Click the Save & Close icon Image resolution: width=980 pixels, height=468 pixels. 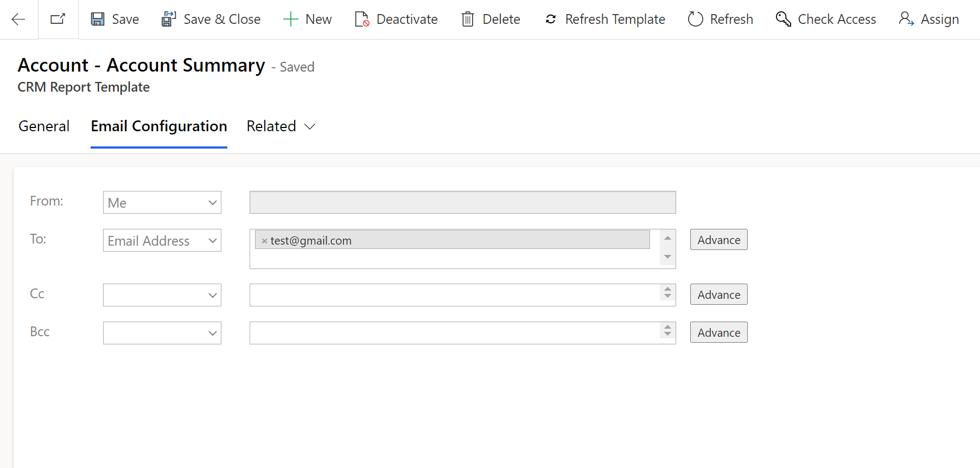(x=169, y=20)
